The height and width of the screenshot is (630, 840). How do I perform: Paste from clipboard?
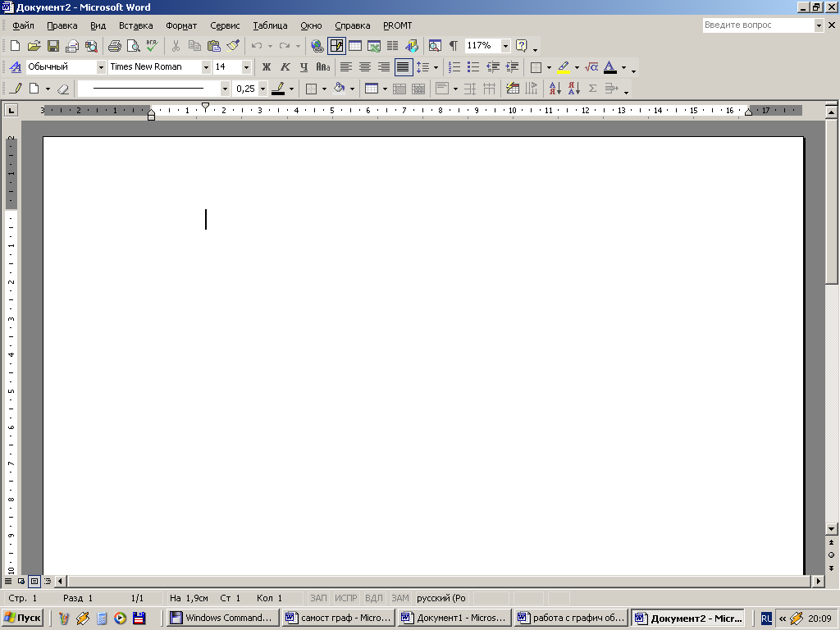coord(214,46)
